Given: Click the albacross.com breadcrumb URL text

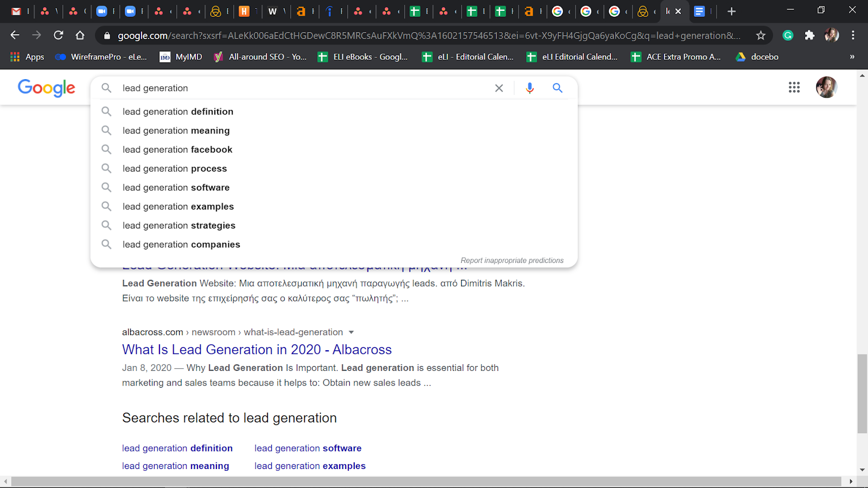Looking at the screenshot, I should 232,332.
